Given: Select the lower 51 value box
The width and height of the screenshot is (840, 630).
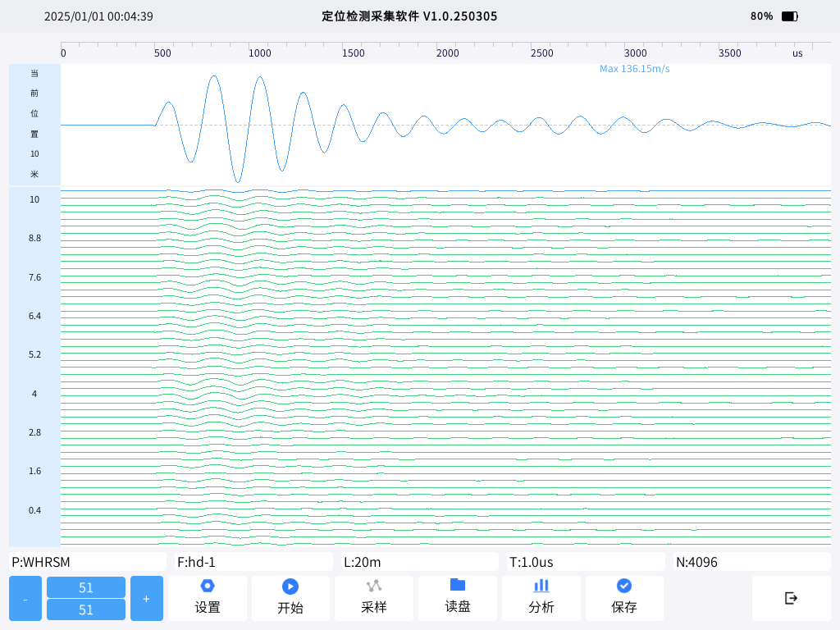Looking at the screenshot, I should [86, 609].
